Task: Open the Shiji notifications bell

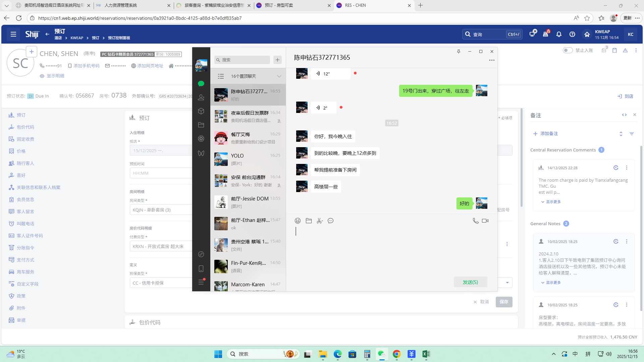Action: (559, 34)
